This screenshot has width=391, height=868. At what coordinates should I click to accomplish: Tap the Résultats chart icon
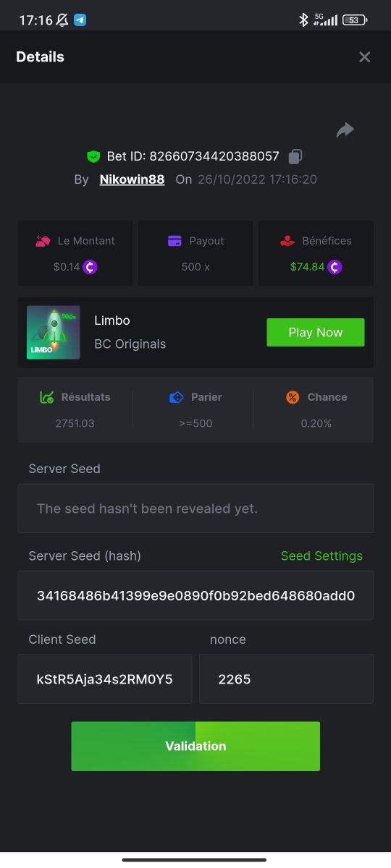click(x=46, y=397)
